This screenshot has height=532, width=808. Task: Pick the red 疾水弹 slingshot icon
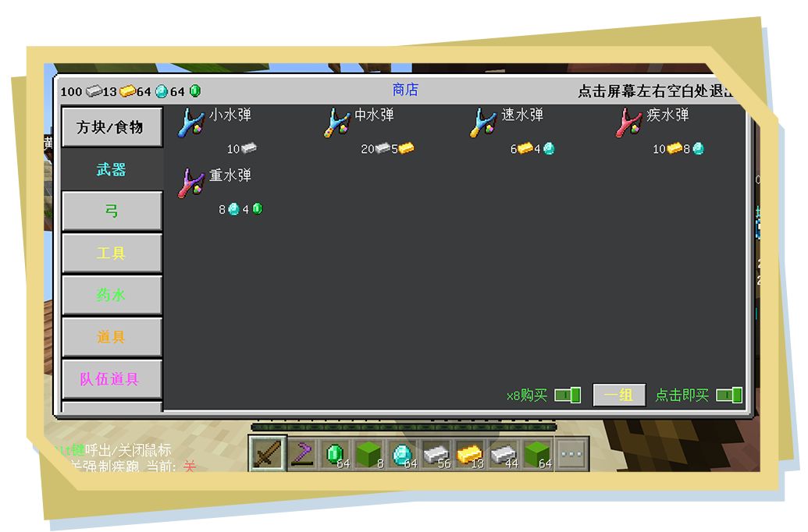pyautogui.click(x=629, y=122)
